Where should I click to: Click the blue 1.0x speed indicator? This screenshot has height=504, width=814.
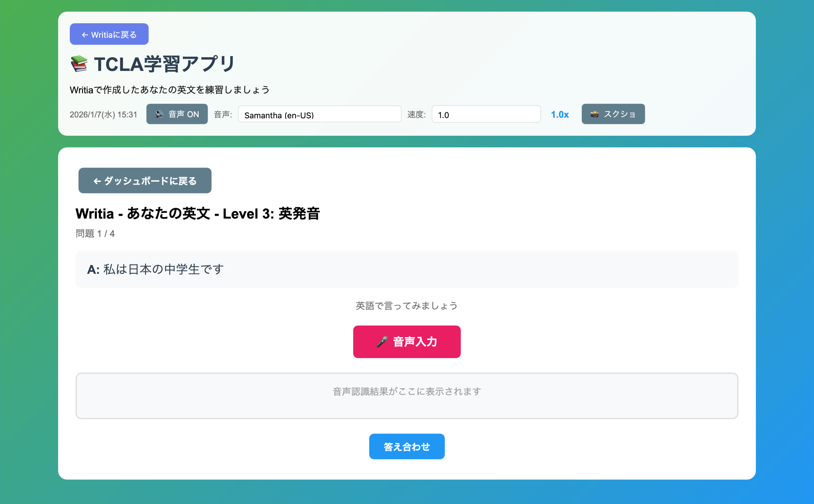[560, 114]
